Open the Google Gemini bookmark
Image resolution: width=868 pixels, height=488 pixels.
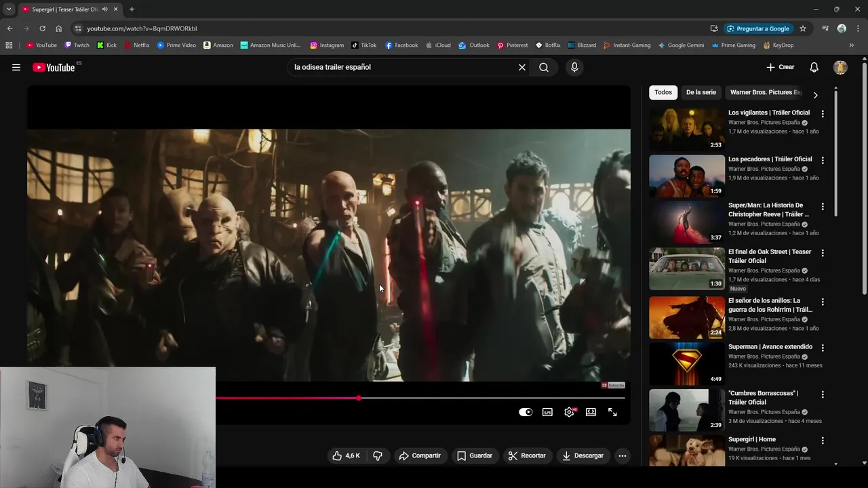(682, 45)
